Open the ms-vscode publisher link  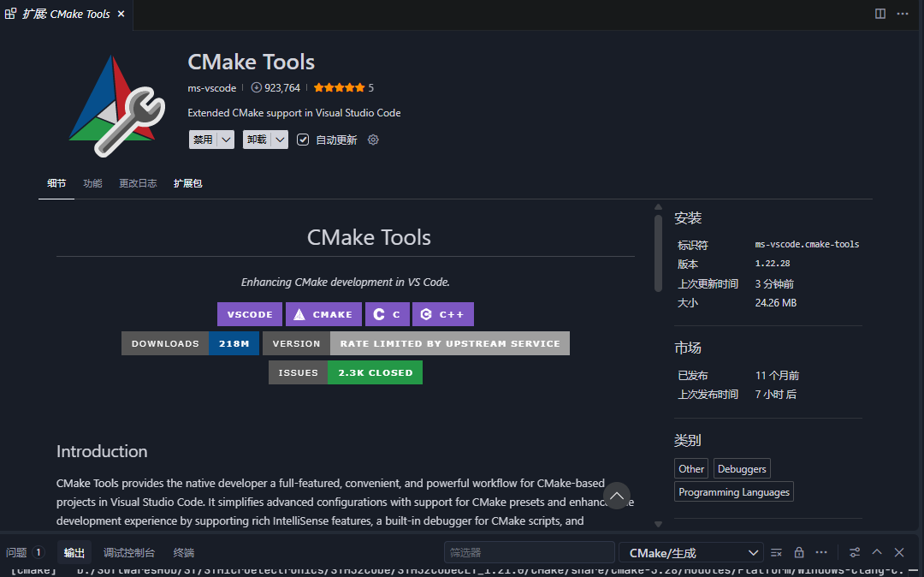click(211, 88)
